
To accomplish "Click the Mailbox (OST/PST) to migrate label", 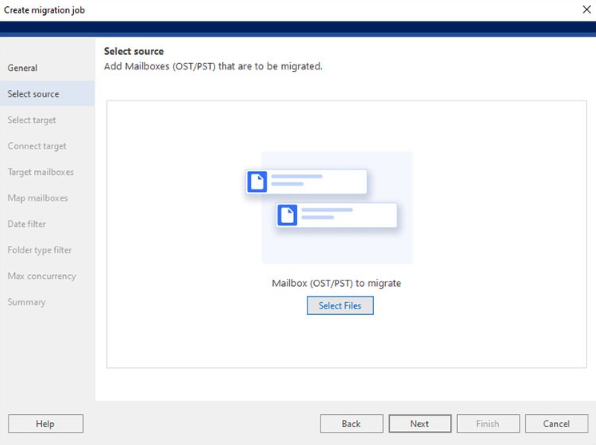I will [x=336, y=283].
